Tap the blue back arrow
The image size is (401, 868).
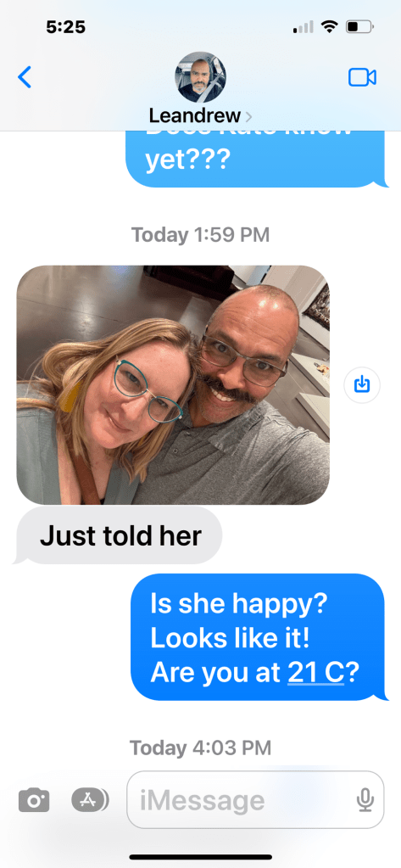[x=25, y=77]
